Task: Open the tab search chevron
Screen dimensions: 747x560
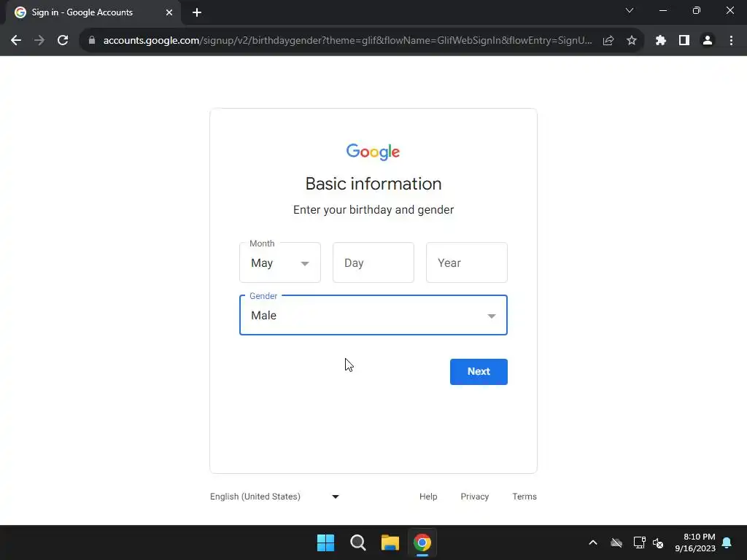Action: [x=630, y=10]
